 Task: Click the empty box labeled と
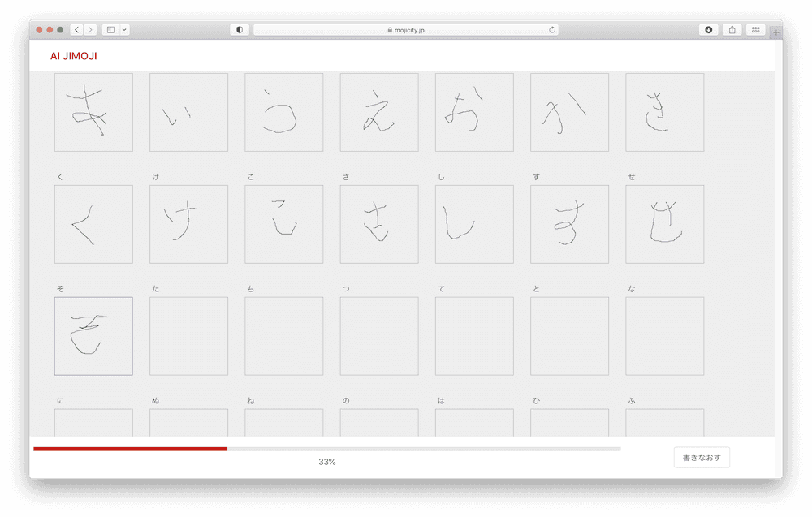coord(570,336)
